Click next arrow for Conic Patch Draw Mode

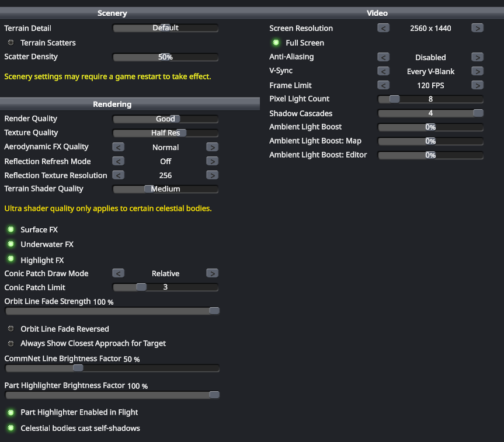[212, 273]
